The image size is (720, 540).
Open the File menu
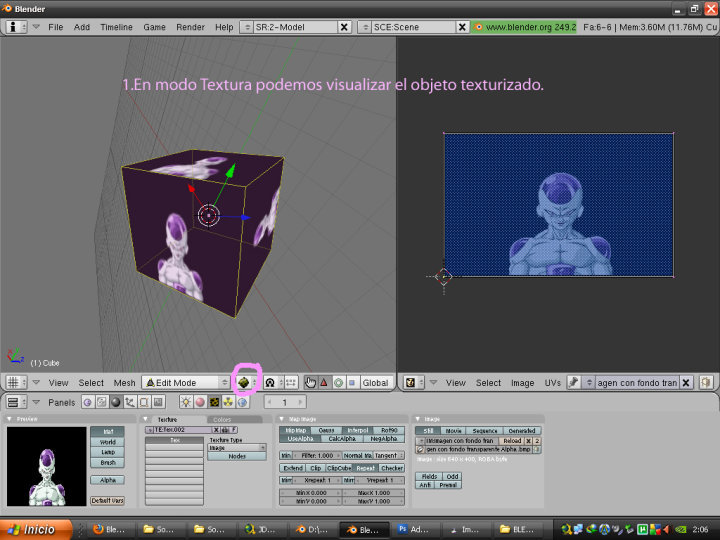(x=56, y=27)
